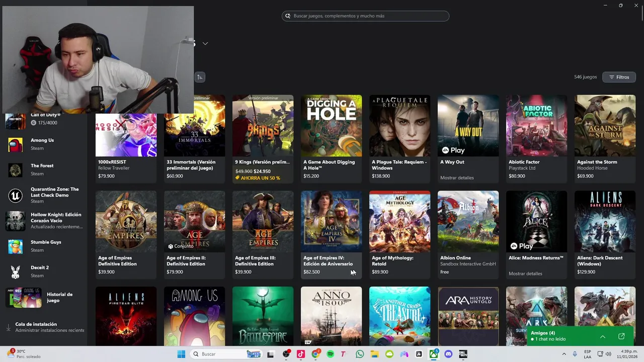The image size is (644, 362).
Task: Open Call of Duty taskbar icon
Action: 463,354
